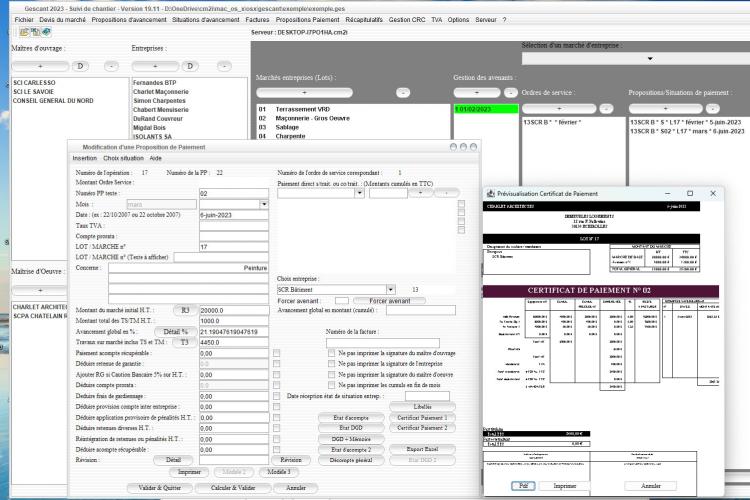Click the D button under Entreprises
Viewport: 750px width, 500px height.
pyautogui.click(x=190, y=66)
